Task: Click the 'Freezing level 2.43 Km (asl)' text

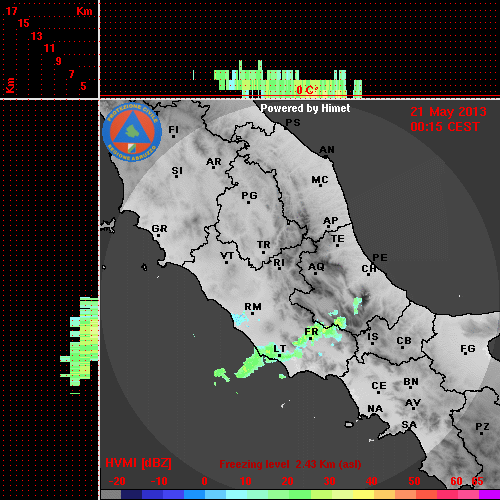Action: [x=290, y=464]
